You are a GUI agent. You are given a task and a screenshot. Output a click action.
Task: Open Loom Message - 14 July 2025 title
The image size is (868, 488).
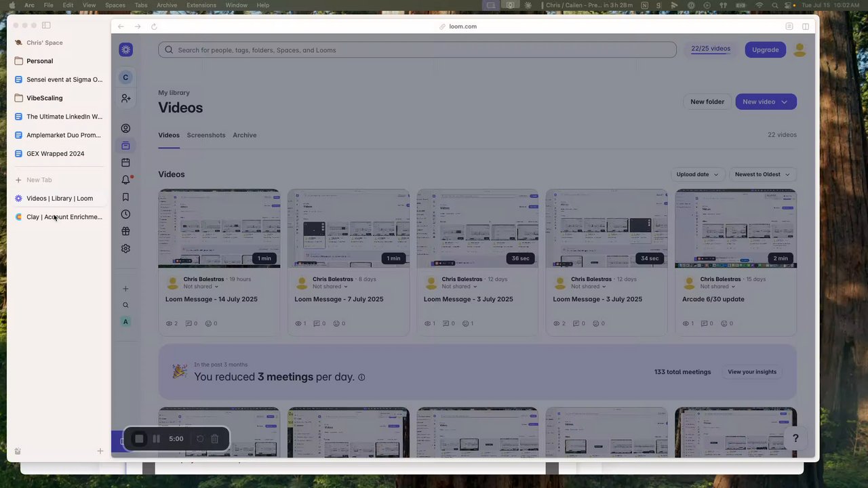pyautogui.click(x=212, y=299)
